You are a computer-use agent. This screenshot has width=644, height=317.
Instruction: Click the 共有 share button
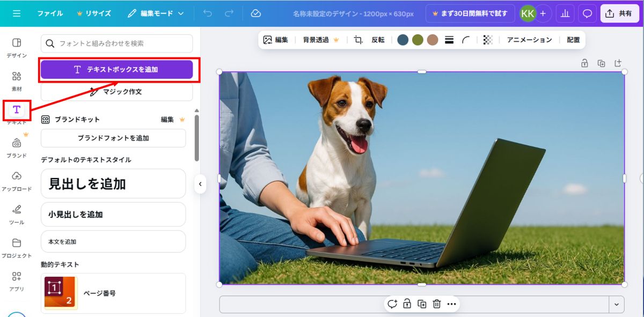[x=619, y=13]
